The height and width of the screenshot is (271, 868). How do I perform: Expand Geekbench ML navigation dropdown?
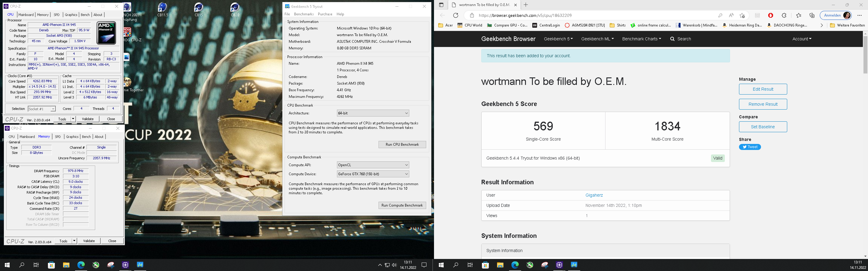click(597, 39)
